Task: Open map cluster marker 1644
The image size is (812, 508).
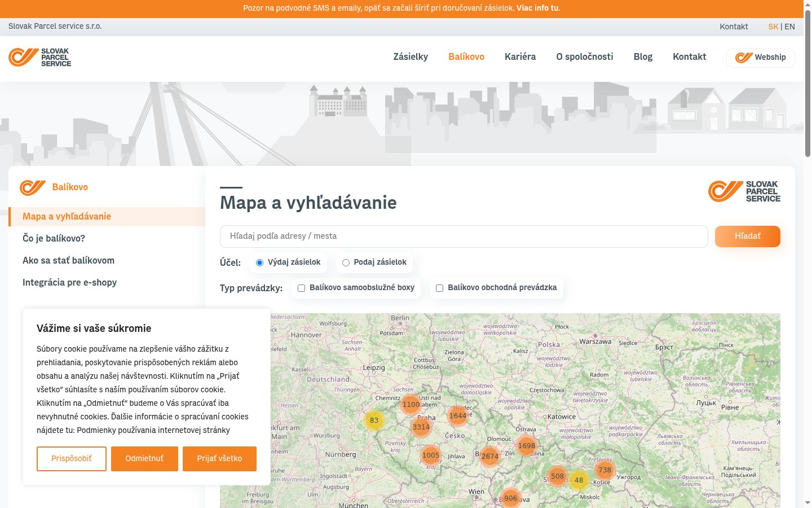Action: click(x=458, y=416)
